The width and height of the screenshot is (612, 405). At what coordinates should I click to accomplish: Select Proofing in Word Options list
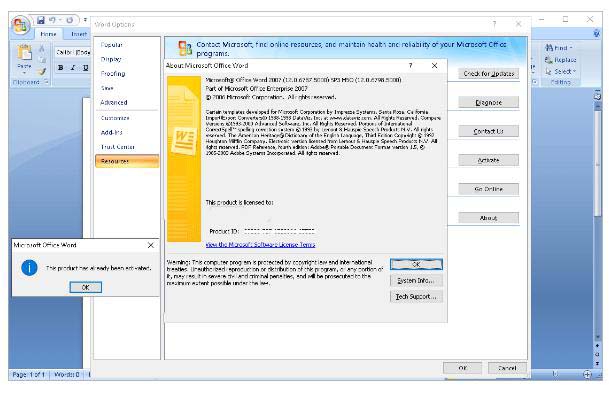click(126, 74)
